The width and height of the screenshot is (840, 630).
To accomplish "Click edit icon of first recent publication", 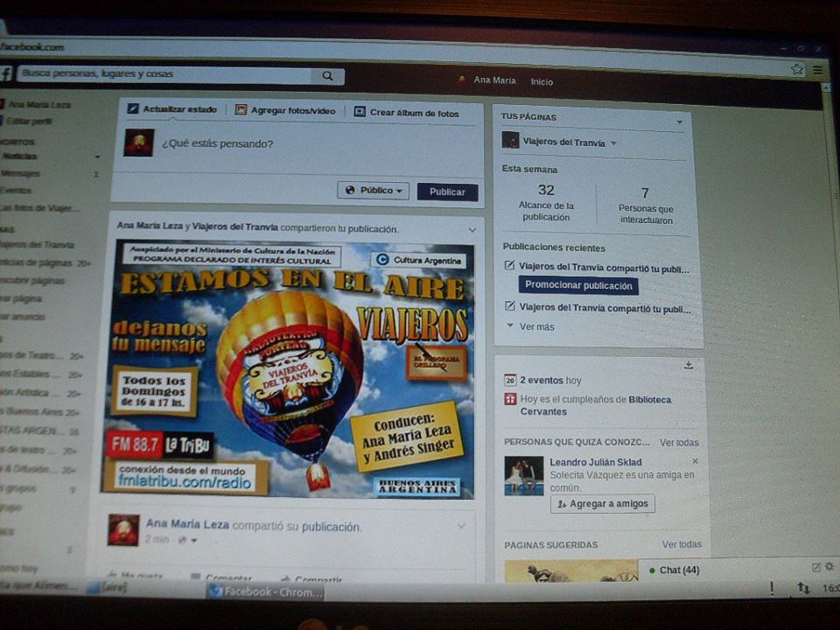I will (510, 266).
